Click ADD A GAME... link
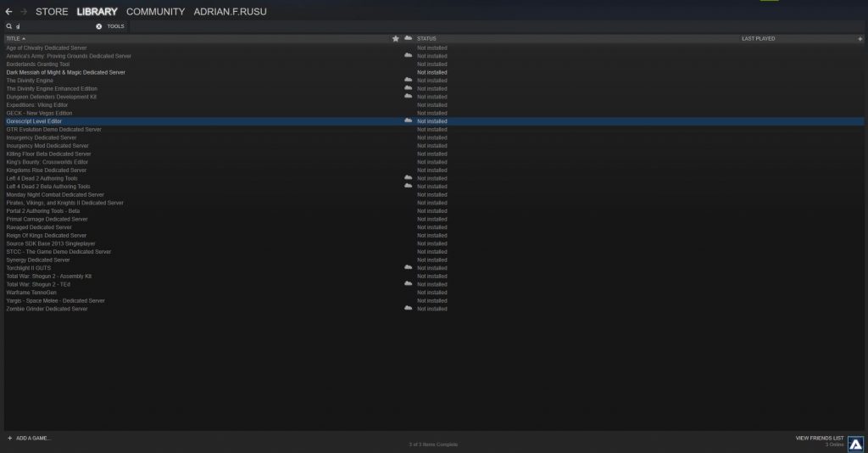Viewport: 868px width, 453px height. 33,438
